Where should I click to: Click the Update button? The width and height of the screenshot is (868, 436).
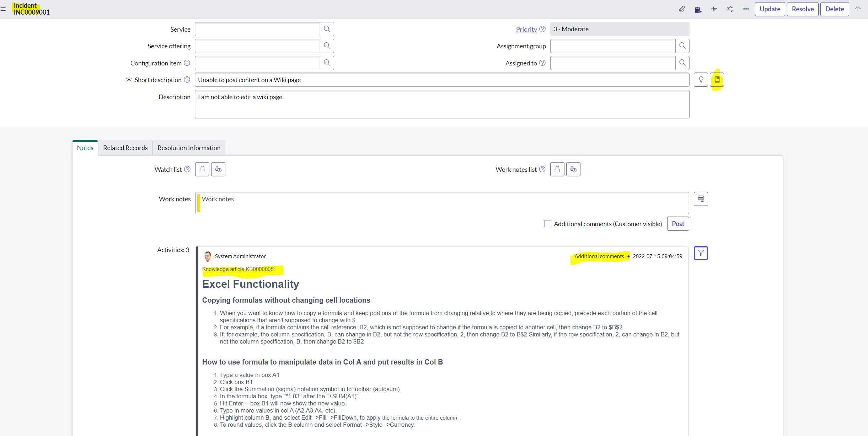point(770,9)
